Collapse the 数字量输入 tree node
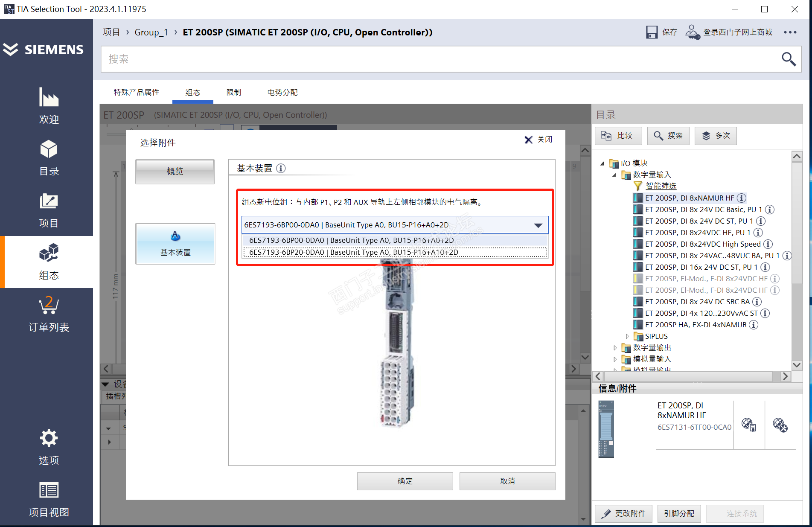This screenshot has height=527, width=812. coord(614,175)
